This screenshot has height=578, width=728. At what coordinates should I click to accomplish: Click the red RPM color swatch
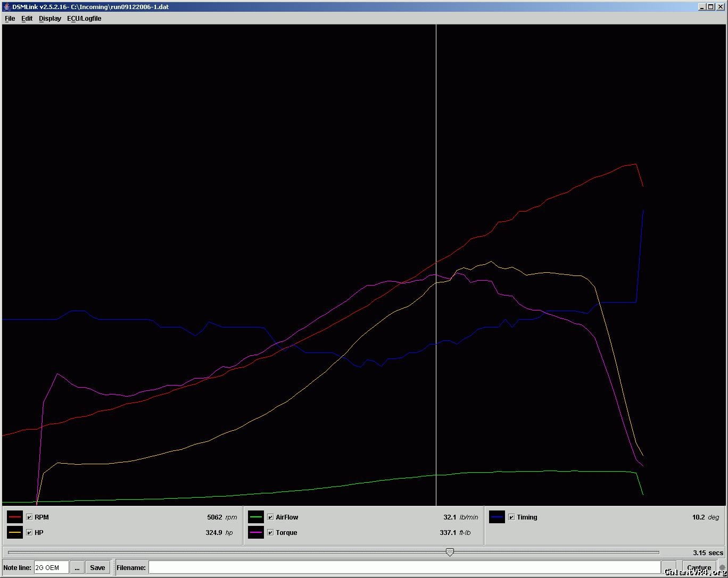pos(15,517)
